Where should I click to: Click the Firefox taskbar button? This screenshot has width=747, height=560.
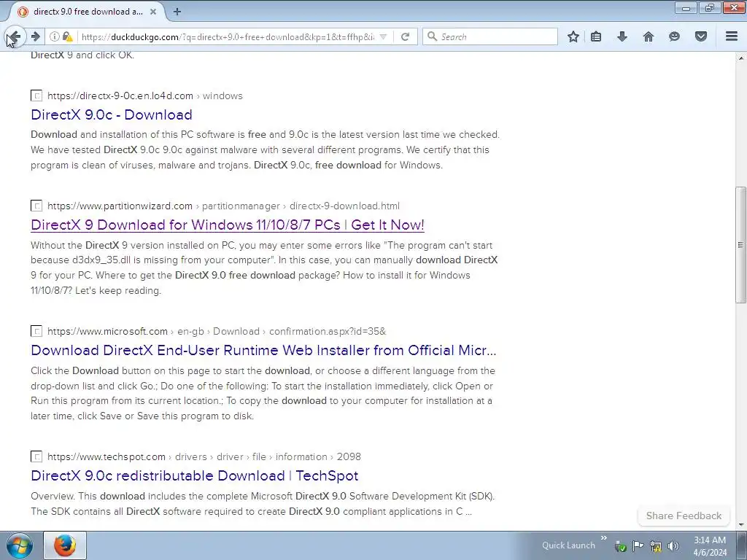coord(65,545)
